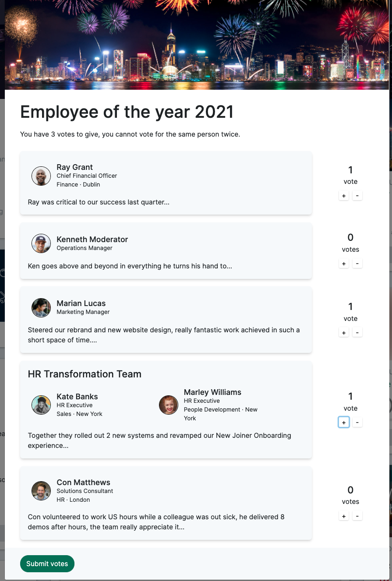The image size is (392, 581).
Task: Add a vote for Con Matthews
Action: coord(344,516)
